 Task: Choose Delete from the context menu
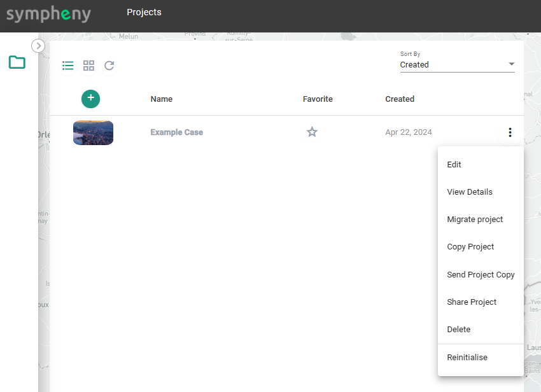click(459, 330)
